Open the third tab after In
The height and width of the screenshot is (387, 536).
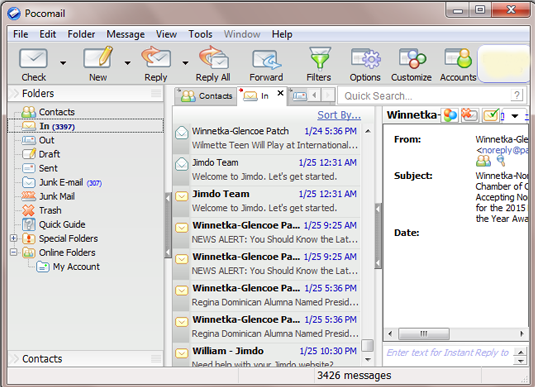pos(298,95)
